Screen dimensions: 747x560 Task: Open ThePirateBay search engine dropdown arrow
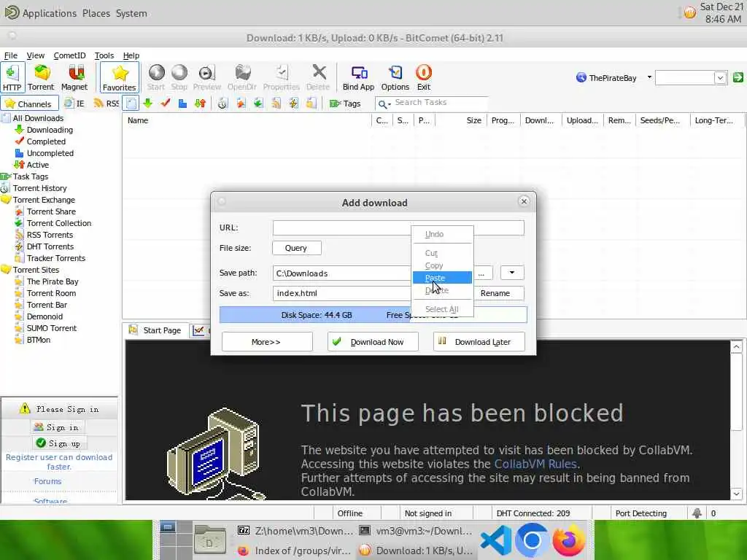click(649, 77)
